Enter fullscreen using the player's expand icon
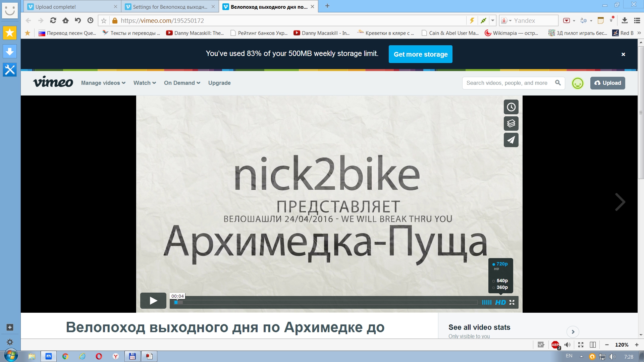Viewport: 644px width, 362px height. click(512, 302)
